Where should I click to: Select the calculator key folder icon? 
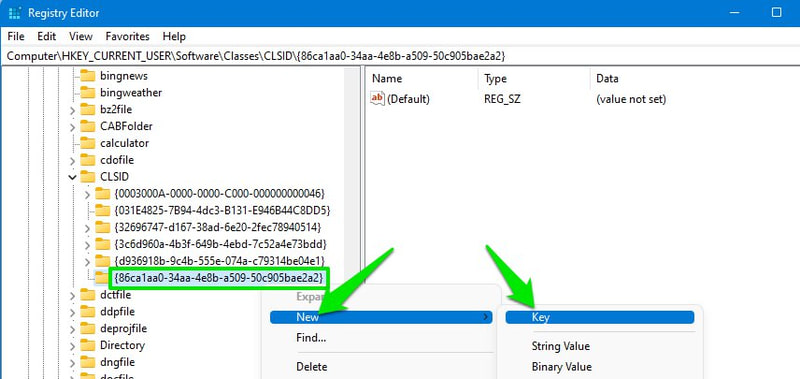point(88,143)
